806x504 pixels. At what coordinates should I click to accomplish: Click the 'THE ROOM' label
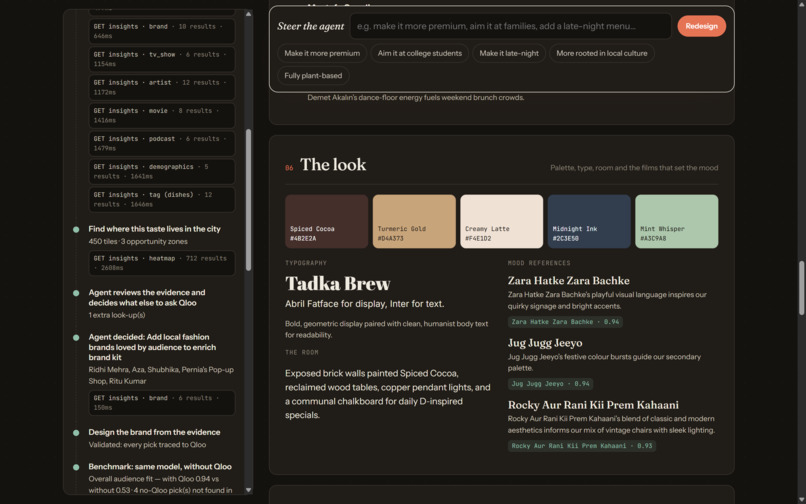pyautogui.click(x=302, y=352)
